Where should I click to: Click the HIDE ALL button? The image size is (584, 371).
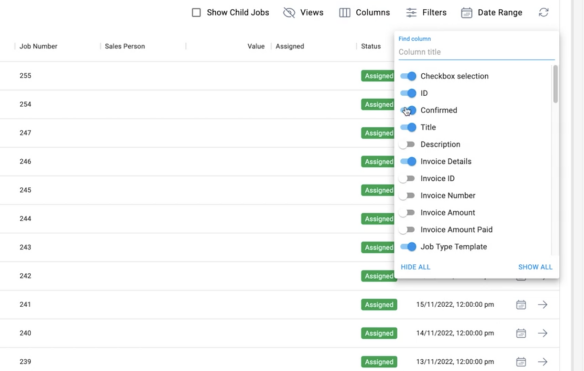point(415,267)
